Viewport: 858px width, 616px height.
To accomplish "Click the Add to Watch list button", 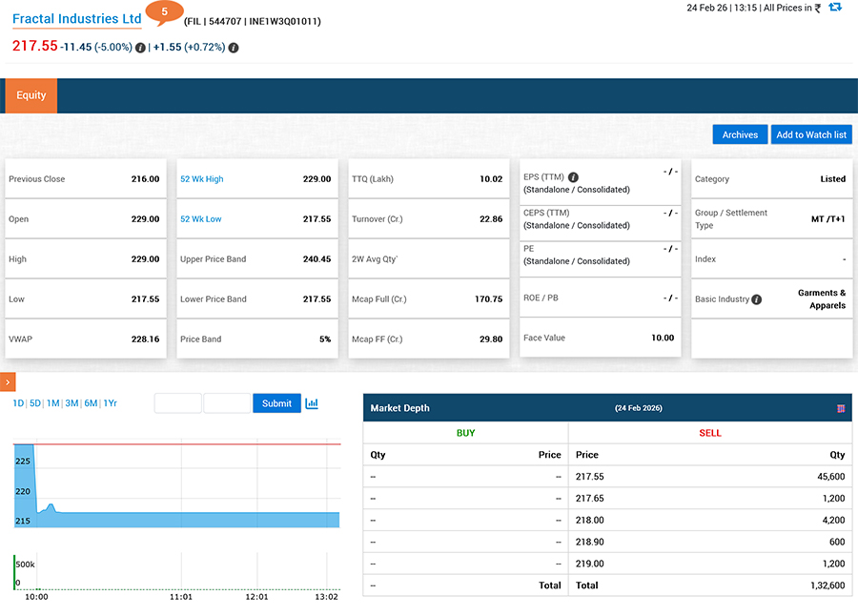I will click(811, 134).
